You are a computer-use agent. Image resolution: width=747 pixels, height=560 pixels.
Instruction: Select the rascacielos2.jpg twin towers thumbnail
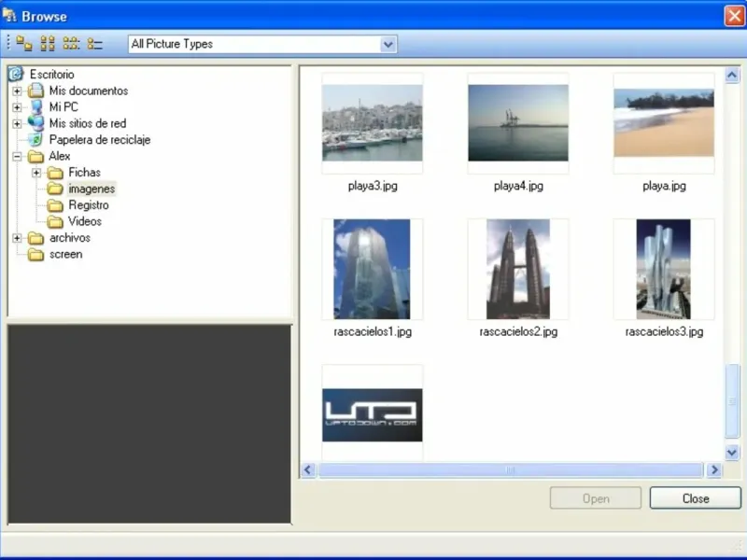[518, 269]
